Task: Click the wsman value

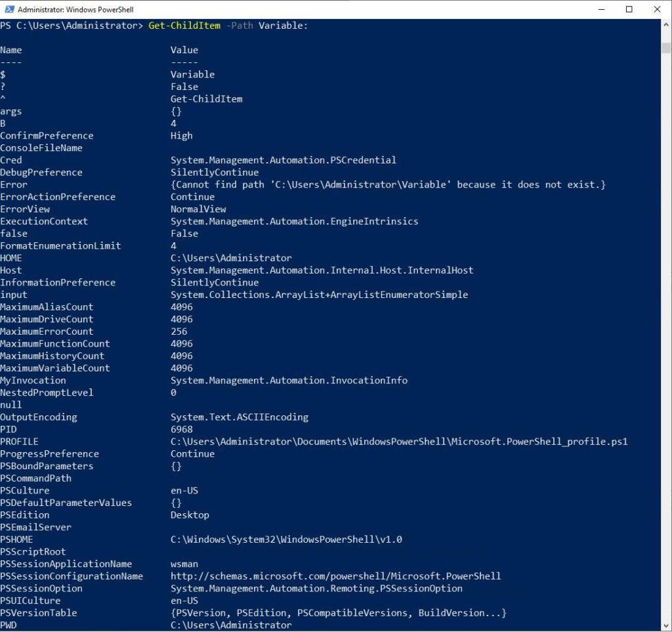Action: 184,564
